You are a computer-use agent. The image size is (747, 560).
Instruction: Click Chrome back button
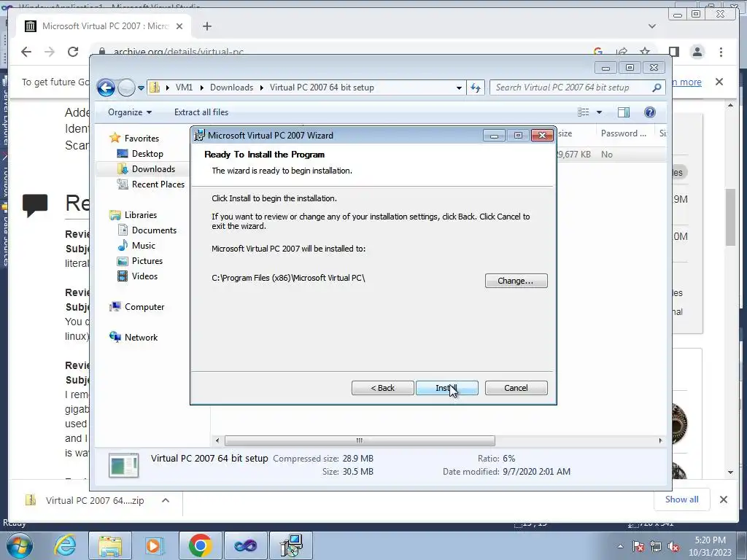pyautogui.click(x=26, y=52)
